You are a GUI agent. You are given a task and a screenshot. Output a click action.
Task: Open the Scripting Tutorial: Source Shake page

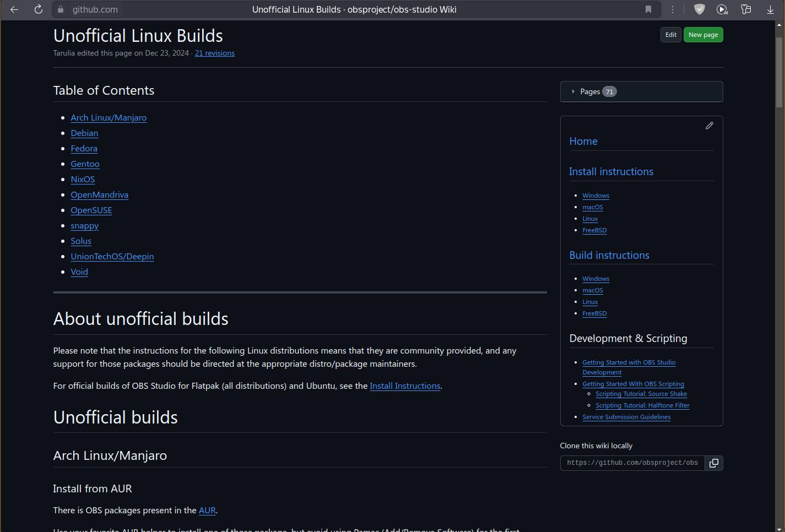tap(641, 394)
